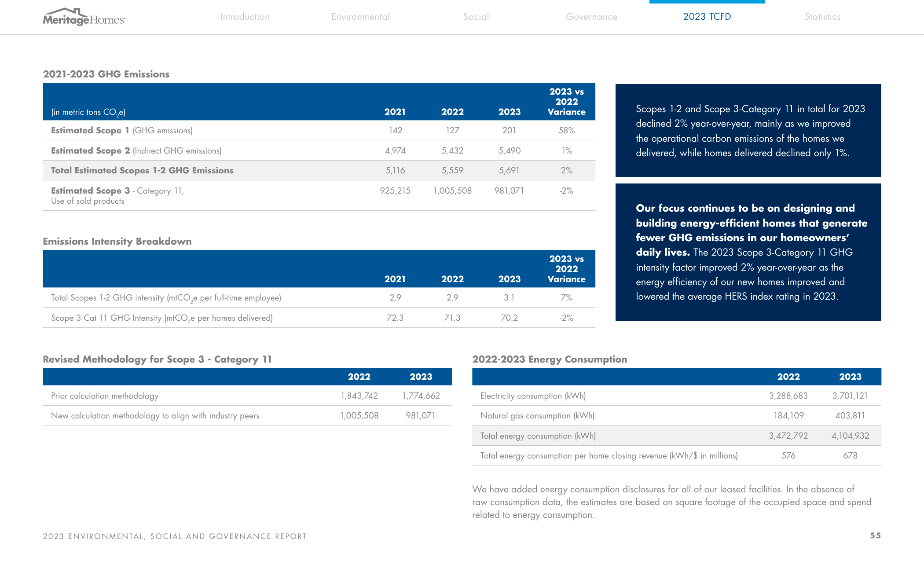Click the Scope 2 2021 value 4,974
The height and width of the screenshot is (561, 924).
tap(395, 150)
